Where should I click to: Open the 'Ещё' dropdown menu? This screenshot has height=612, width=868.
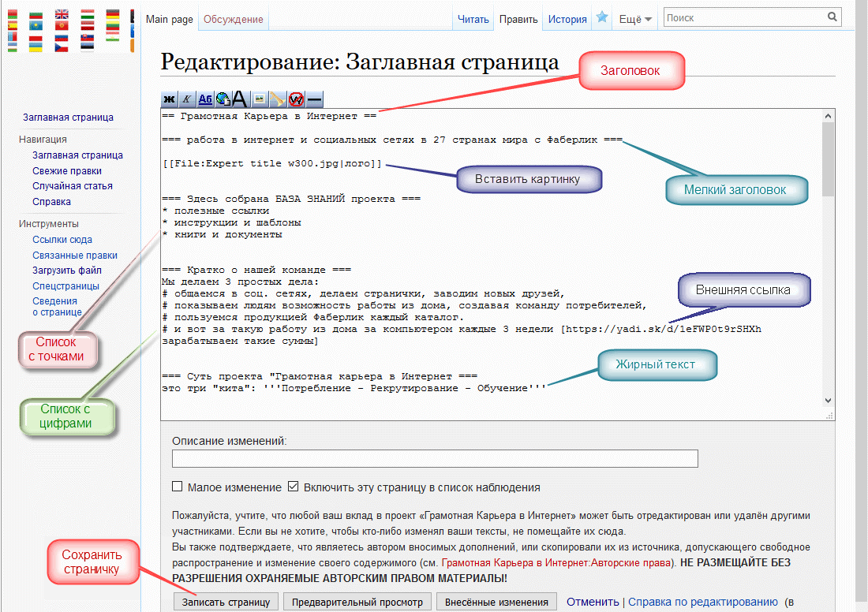(635, 20)
